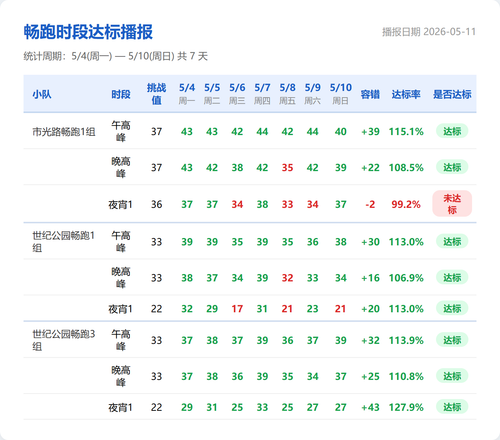Select the 115.1% 达标率 value
Screen dimensions: 500x440
(x=406, y=132)
